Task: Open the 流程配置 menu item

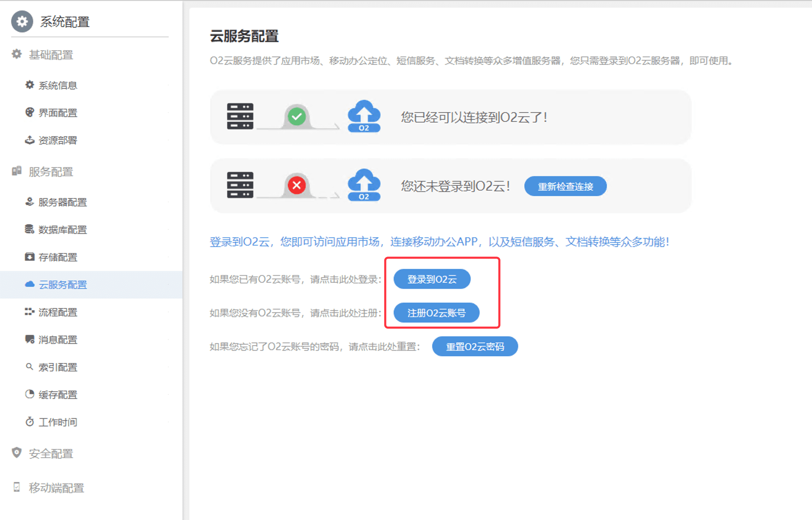Action: pos(58,312)
